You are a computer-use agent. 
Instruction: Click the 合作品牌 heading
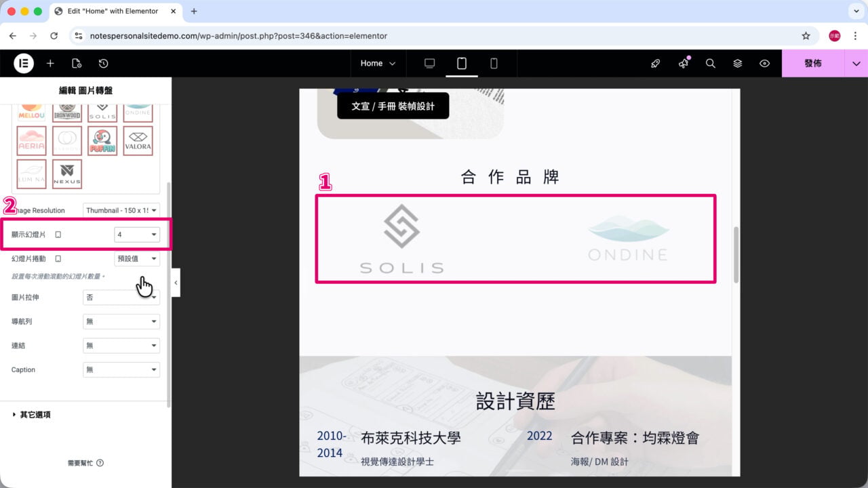tap(510, 177)
